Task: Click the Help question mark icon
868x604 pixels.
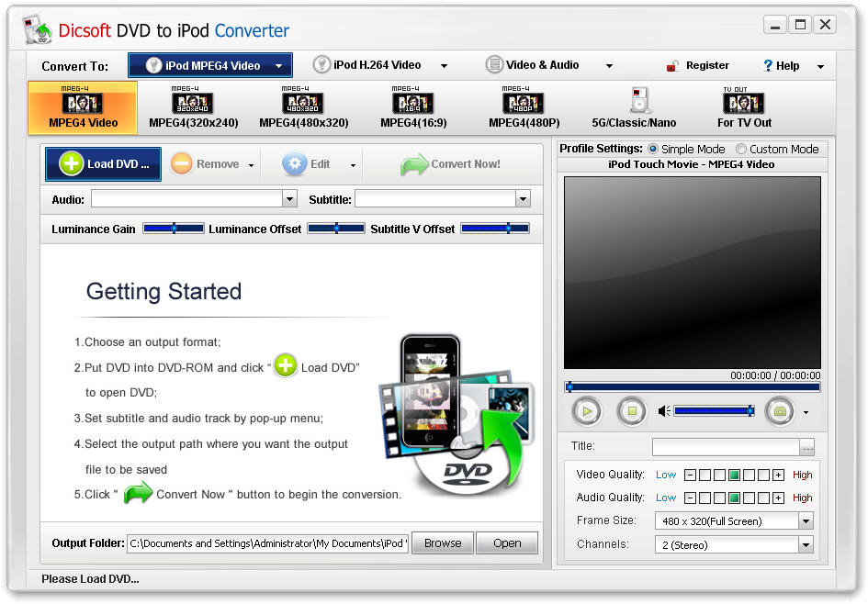Action: coord(768,66)
